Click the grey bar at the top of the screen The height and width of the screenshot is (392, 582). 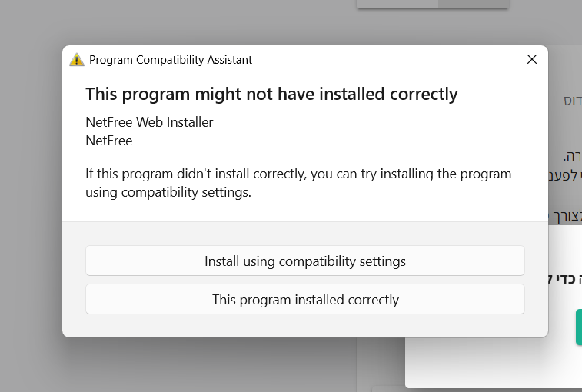(433, 4)
